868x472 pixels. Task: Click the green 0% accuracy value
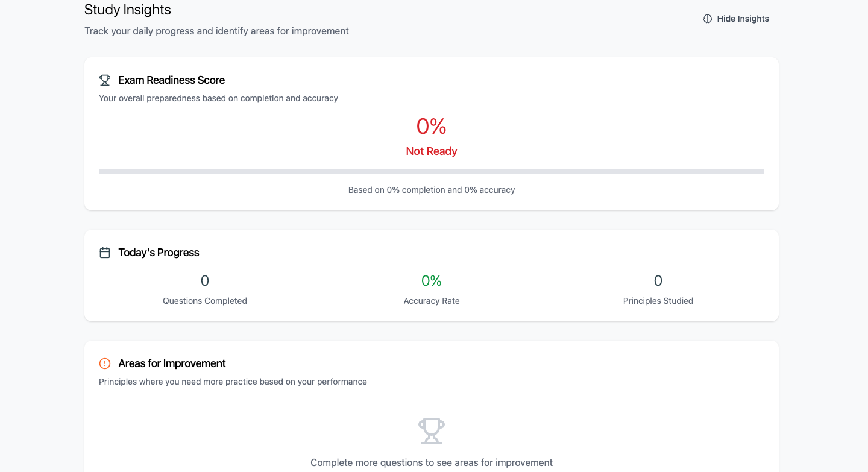(432, 281)
